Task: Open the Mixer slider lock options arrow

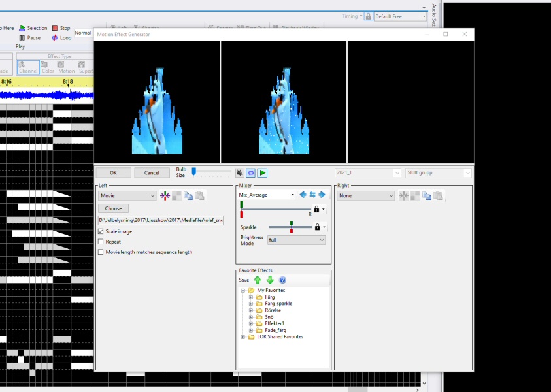Action: point(324,209)
